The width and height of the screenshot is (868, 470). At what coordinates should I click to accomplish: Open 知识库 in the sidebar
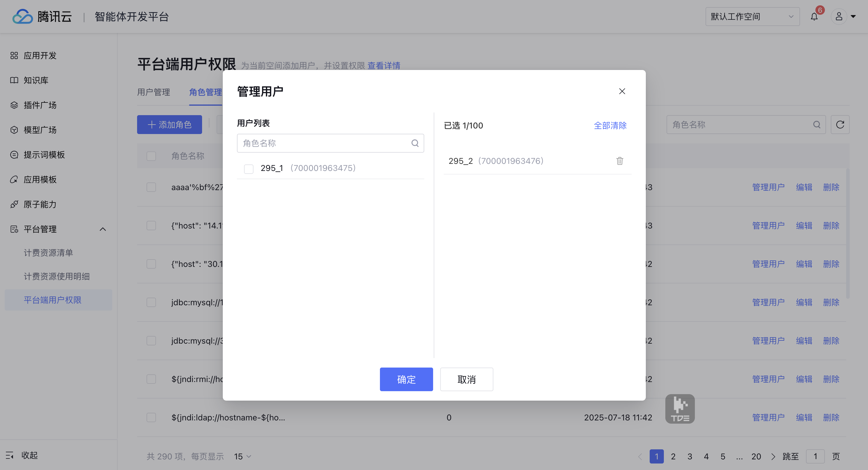pos(36,80)
